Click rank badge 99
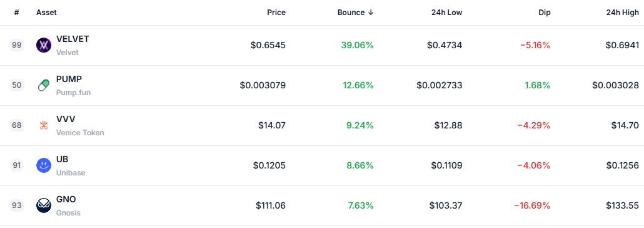The image size is (644, 228). [17, 45]
